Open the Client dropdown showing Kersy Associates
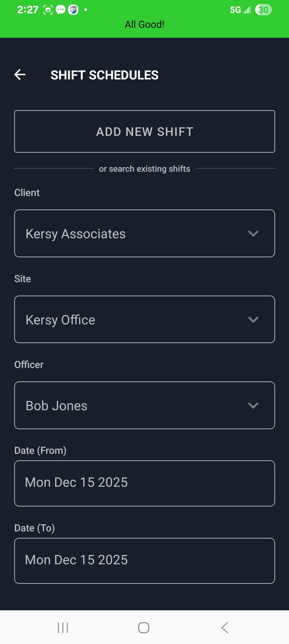The image size is (289, 644). (144, 233)
